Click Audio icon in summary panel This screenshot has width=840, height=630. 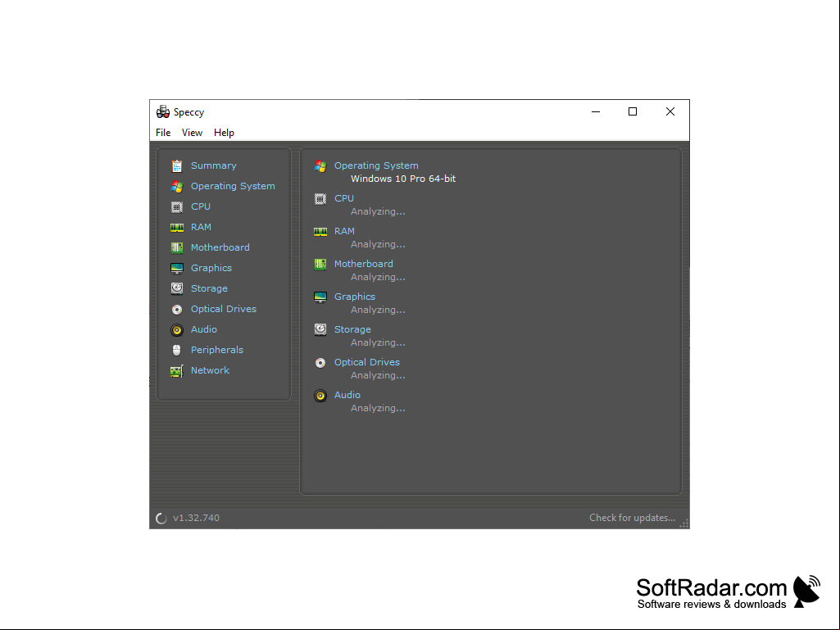(320, 396)
